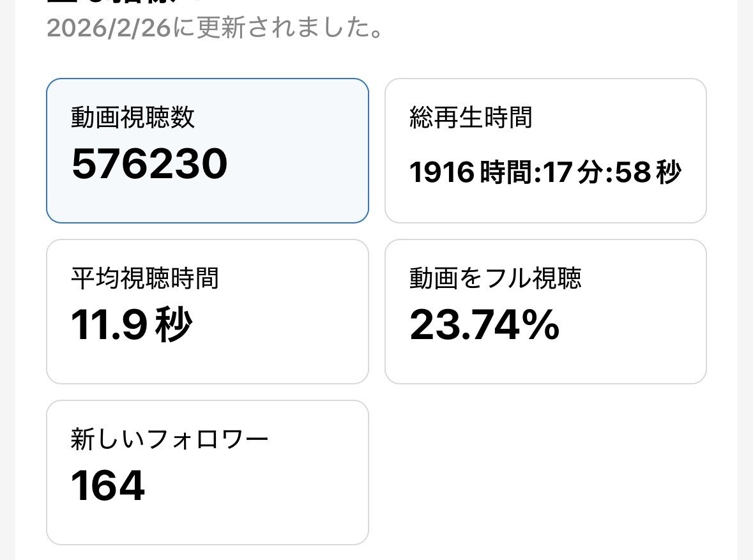The image size is (753, 560).
Task: Click the 58 秒 portion of playtime
Action: [648, 172]
